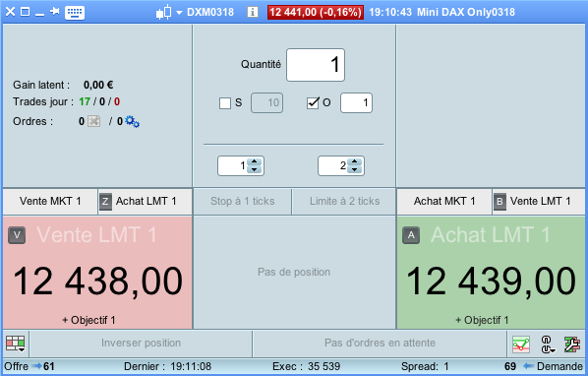This screenshot has width=588, height=376.
Task: Click the DXM0318 ticker label
Action: point(210,12)
